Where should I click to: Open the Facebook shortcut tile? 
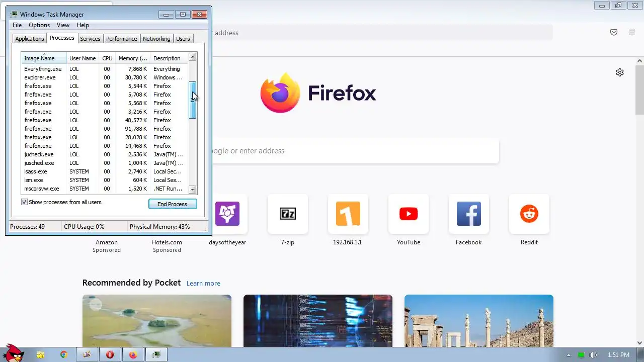tap(469, 214)
